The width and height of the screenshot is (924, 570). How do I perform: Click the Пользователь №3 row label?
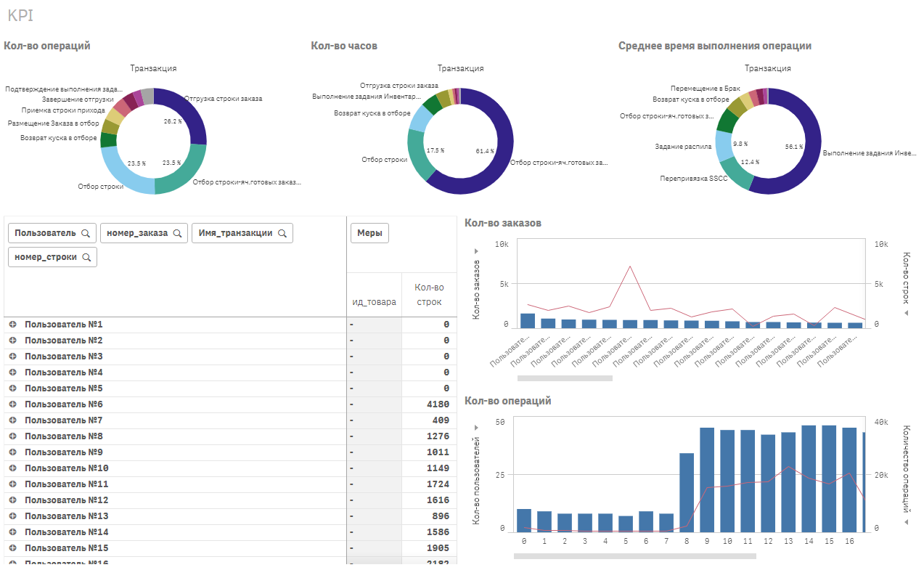[64, 357]
